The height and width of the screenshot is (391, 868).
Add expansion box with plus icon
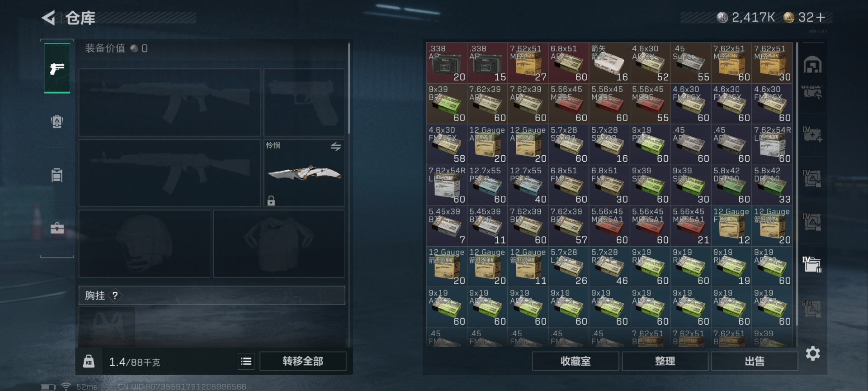tap(812, 134)
